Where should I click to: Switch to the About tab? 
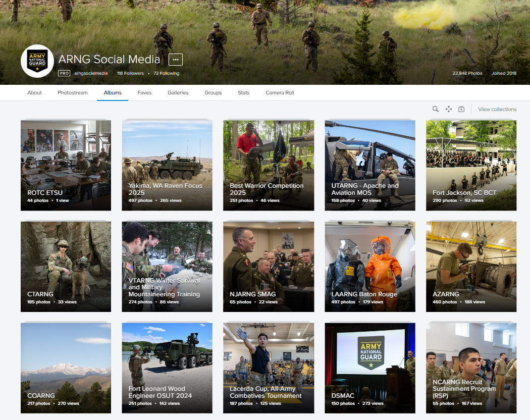(x=35, y=93)
